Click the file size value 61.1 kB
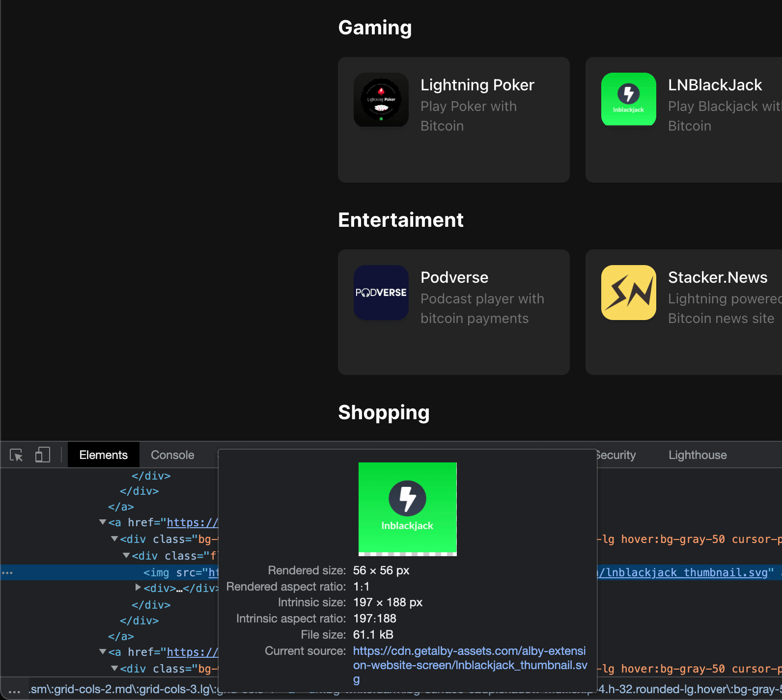 click(373, 635)
